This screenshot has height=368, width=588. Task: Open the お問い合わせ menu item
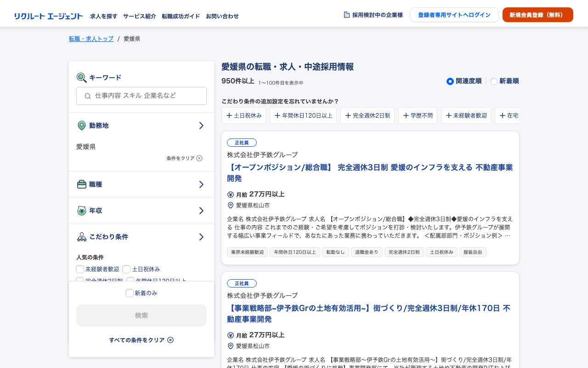[222, 16]
